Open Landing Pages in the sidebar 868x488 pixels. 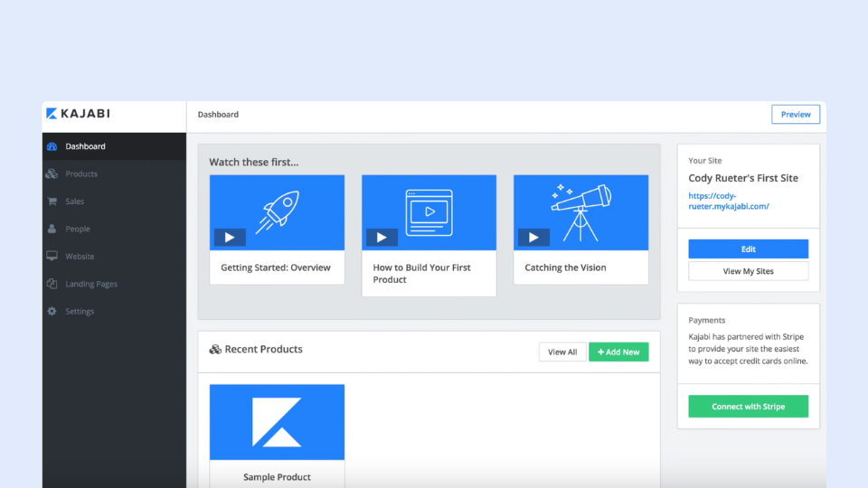tap(114, 284)
